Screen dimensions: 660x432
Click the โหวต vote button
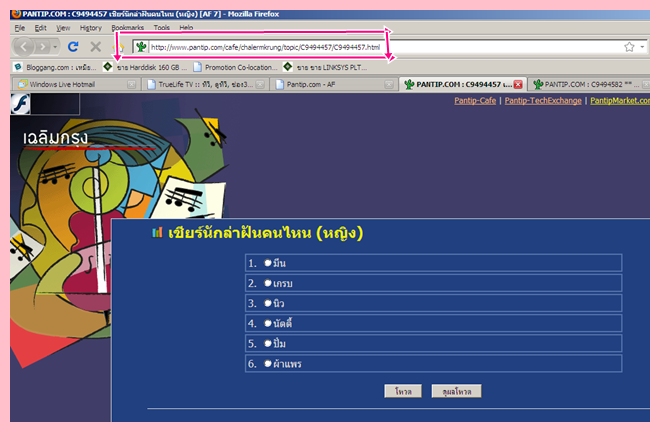tap(403, 391)
